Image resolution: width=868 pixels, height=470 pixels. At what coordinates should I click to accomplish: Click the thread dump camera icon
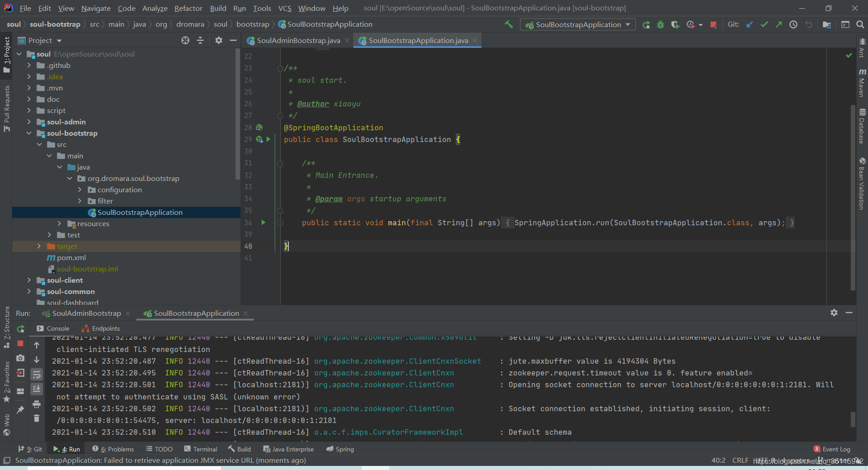click(20, 358)
